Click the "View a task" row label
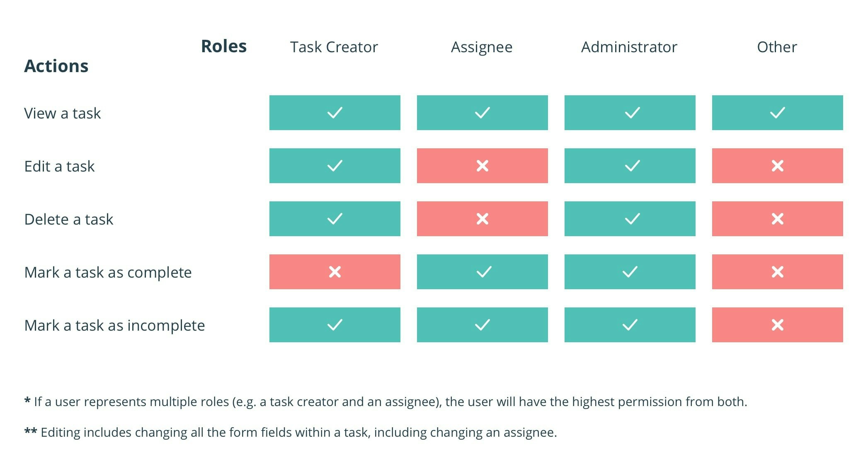This screenshot has width=868, height=474. tap(62, 113)
